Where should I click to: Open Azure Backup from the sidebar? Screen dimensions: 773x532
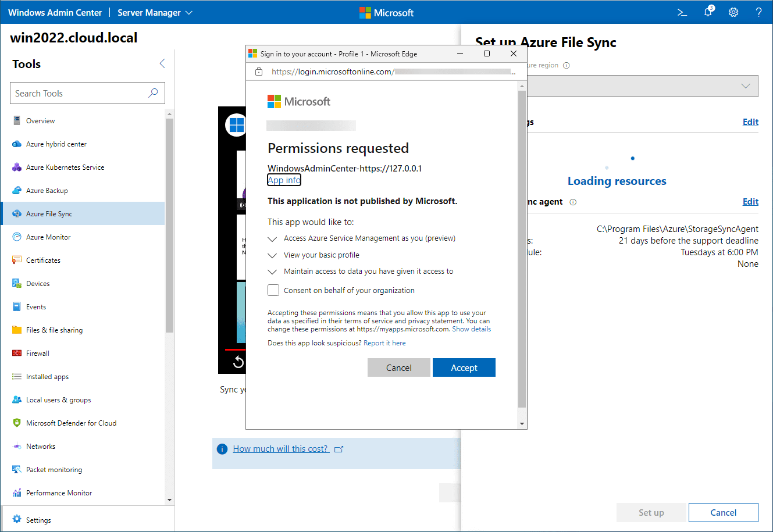coord(49,190)
